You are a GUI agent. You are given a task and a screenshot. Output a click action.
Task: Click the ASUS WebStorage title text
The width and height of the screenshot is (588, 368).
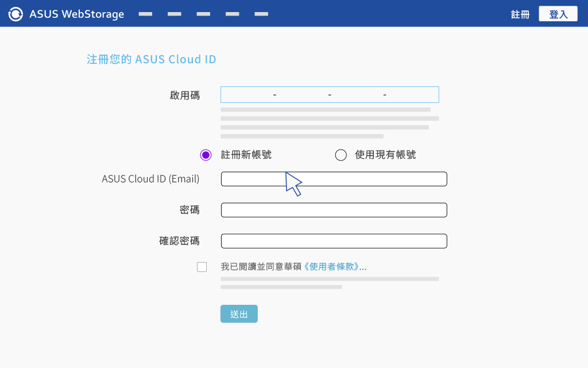pos(76,14)
